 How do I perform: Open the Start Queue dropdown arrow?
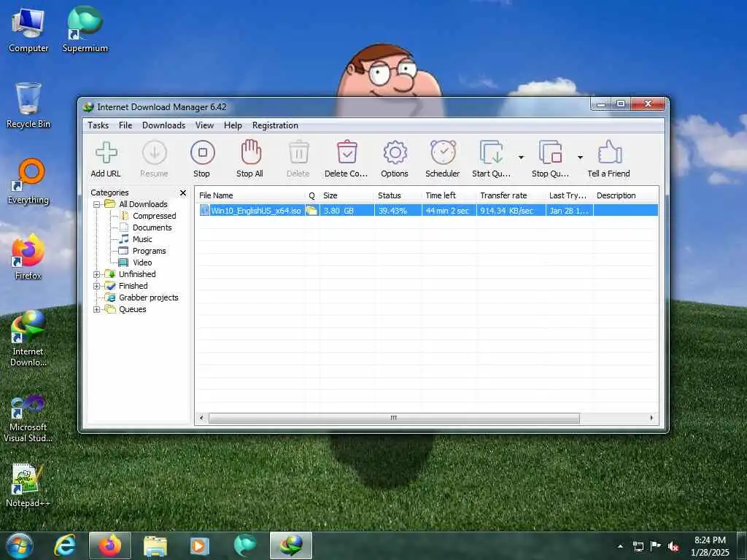click(x=521, y=157)
